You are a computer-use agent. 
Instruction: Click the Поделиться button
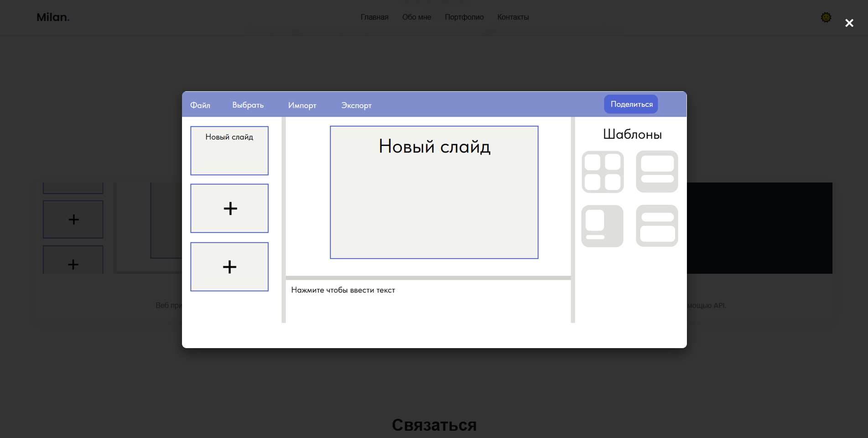(631, 104)
